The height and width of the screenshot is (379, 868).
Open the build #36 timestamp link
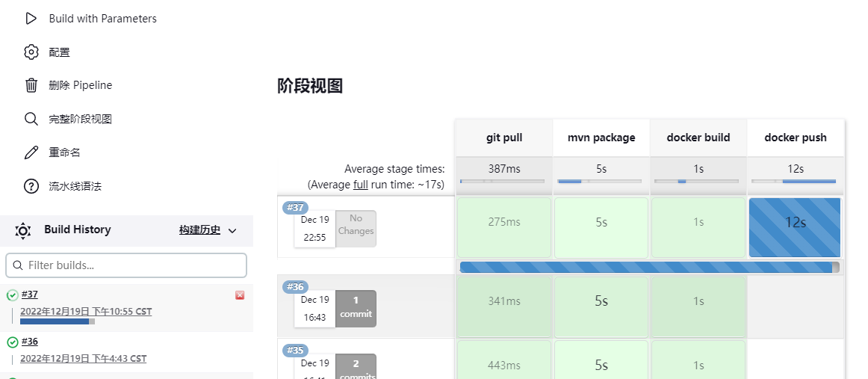pos(83,359)
